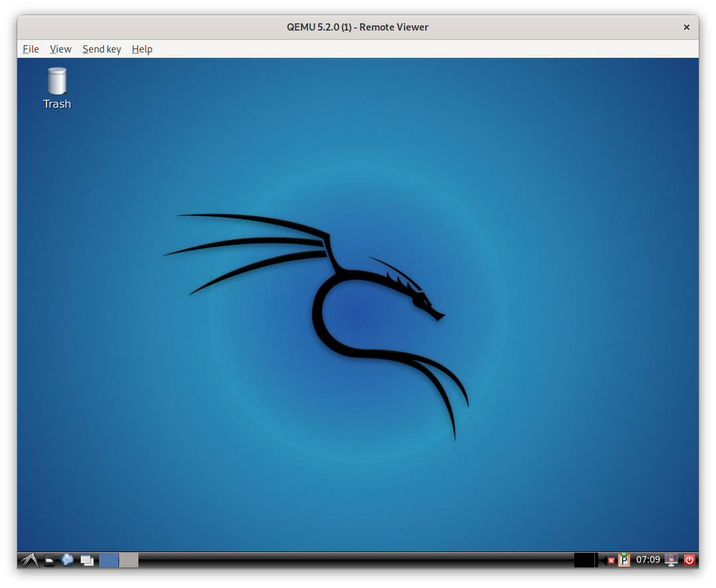
Task: Click the lock screen monitor icon
Action: pyautogui.click(x=672, y=560)
